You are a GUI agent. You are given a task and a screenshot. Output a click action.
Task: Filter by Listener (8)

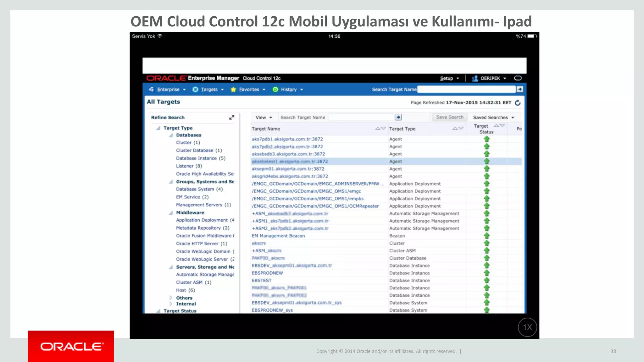point(189,166)
